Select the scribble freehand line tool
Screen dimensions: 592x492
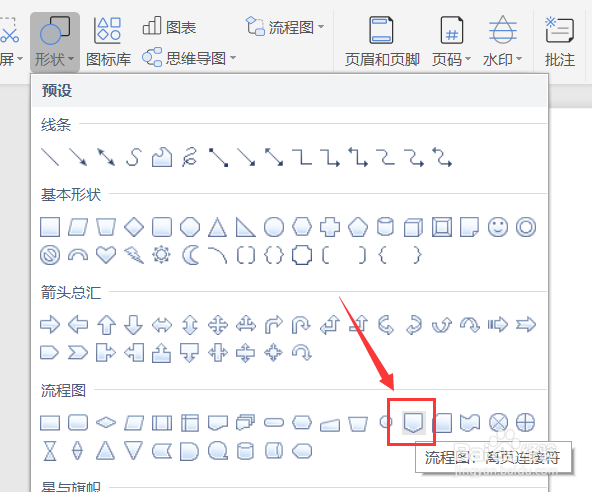(190, 157)
